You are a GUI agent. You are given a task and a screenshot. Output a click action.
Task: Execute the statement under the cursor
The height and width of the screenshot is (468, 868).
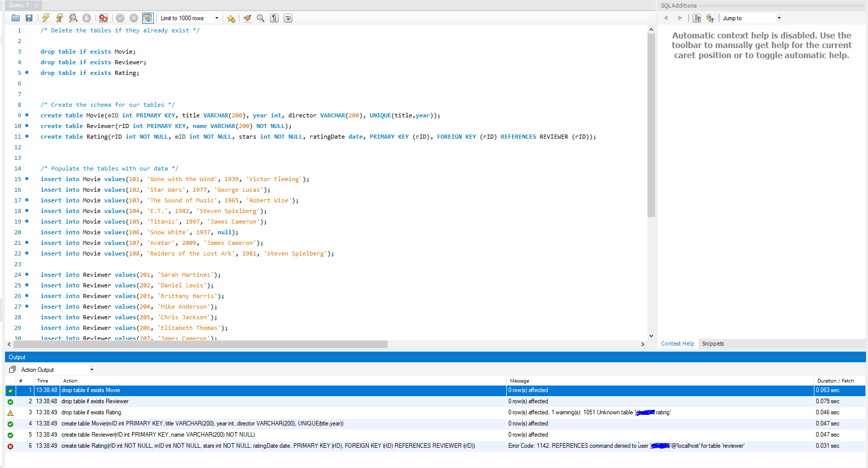coord(60,18)
